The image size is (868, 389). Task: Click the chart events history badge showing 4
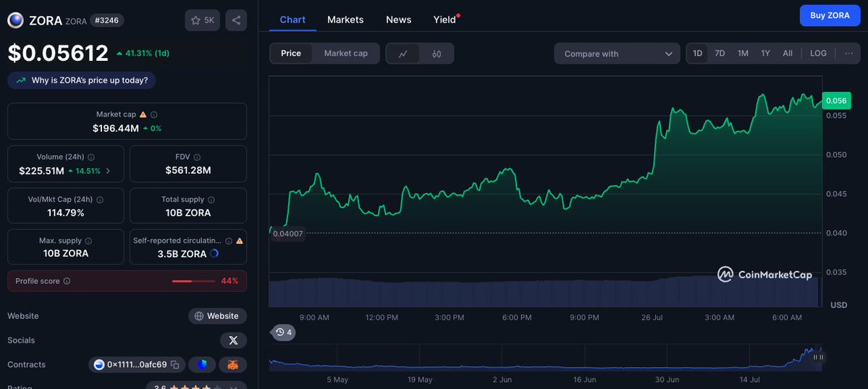(284, 332)
